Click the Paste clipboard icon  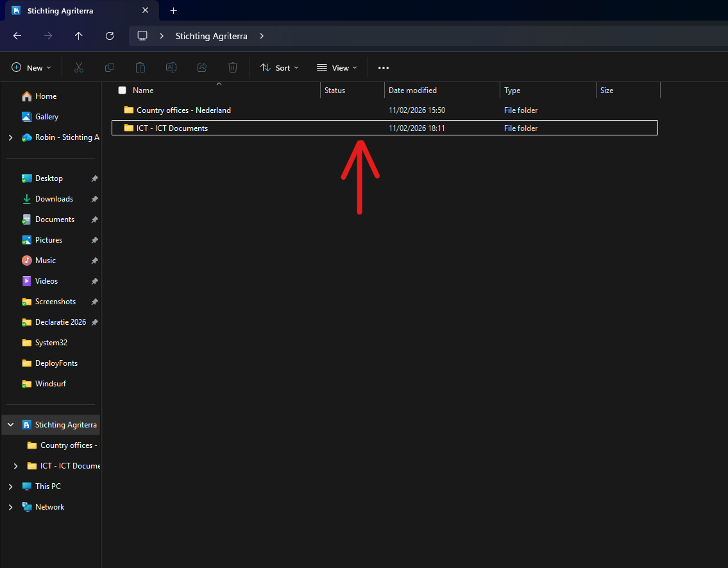pos(140,68)
